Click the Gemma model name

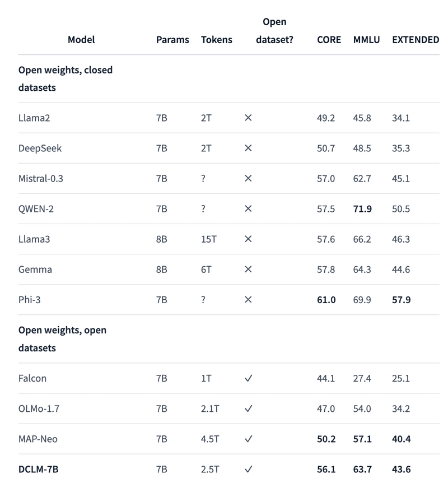tap(35, 270)
